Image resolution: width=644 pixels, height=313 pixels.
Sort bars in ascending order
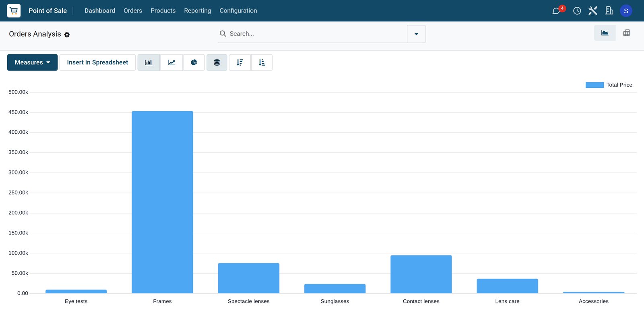(262, 62)
